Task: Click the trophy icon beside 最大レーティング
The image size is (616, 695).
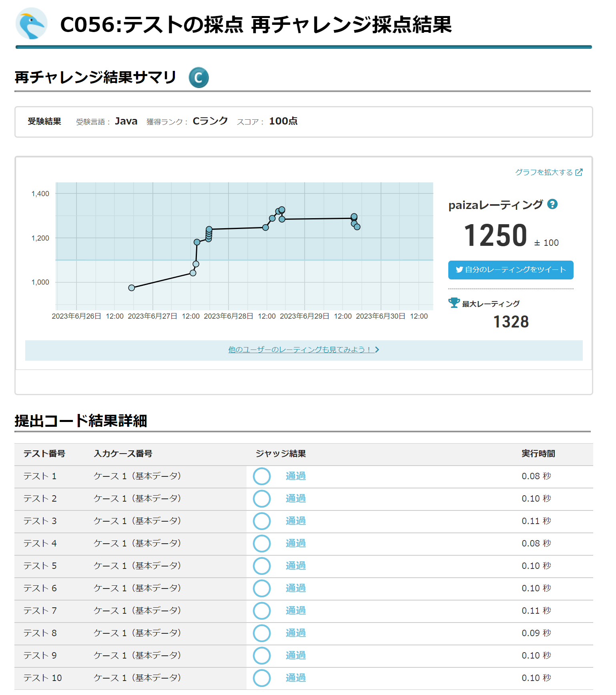Action: click(454, 303)
